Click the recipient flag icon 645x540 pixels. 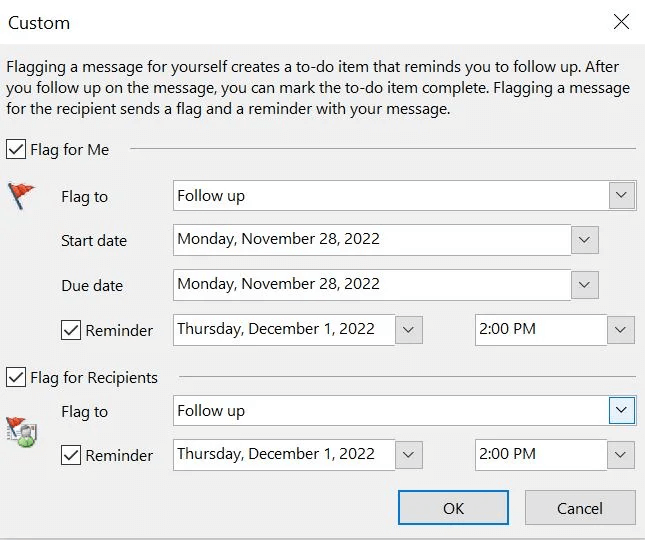(21, 431)
